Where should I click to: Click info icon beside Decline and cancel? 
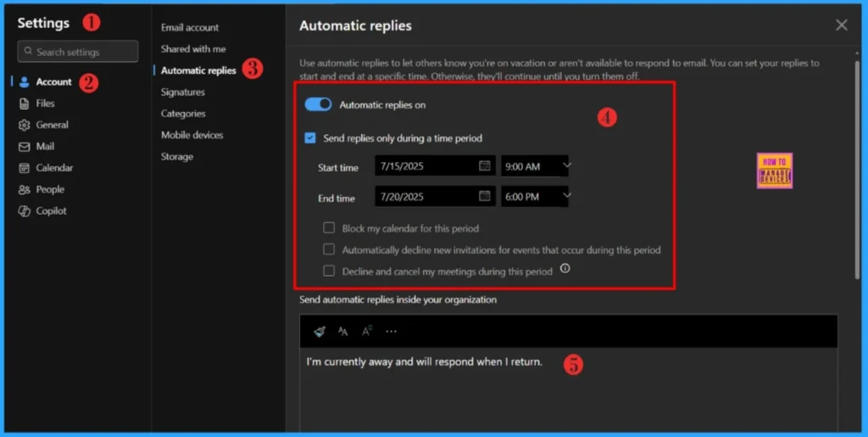tap(565, 269)
